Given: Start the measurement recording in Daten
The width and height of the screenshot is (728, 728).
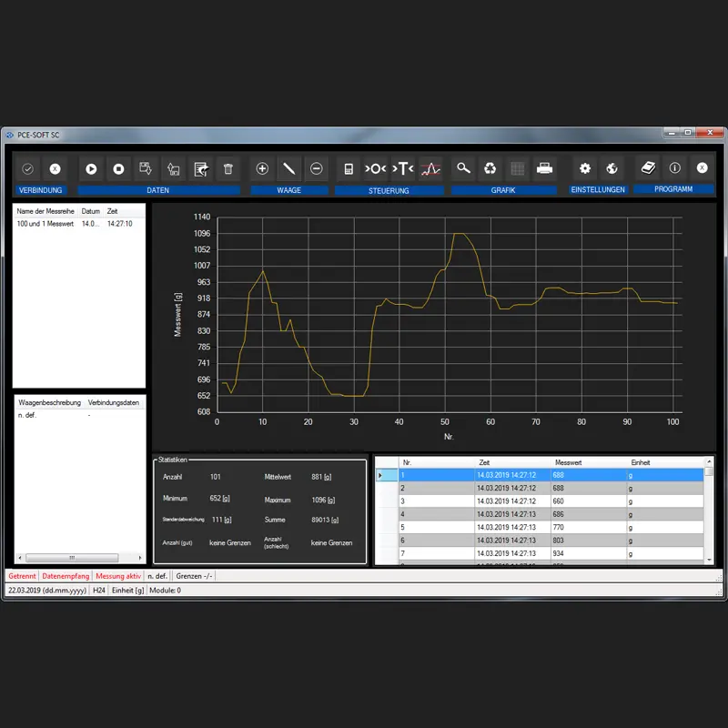Looking at the screenshot, I should click(90, 169).
